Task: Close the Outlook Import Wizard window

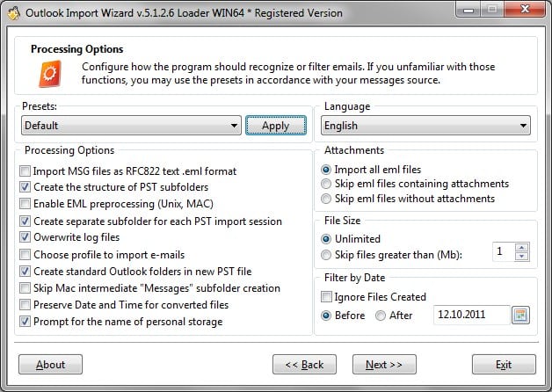Action: pyautogui.click(x=525, y=9)
